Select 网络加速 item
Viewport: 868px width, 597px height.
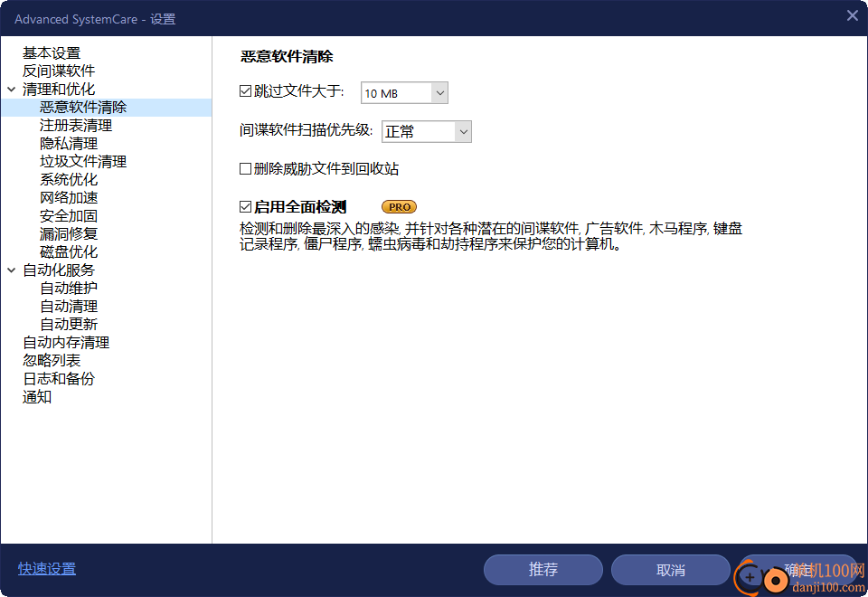(69, 198)
